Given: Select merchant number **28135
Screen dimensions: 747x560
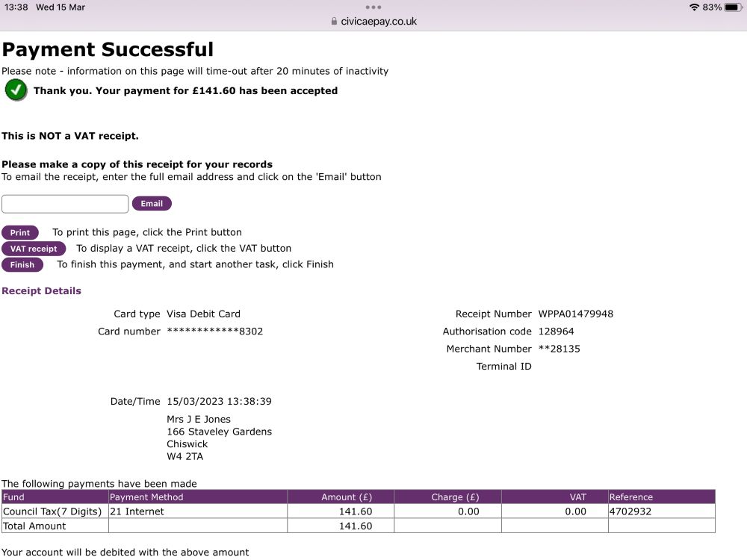Looking at the screenshot, I should point(560,349).
